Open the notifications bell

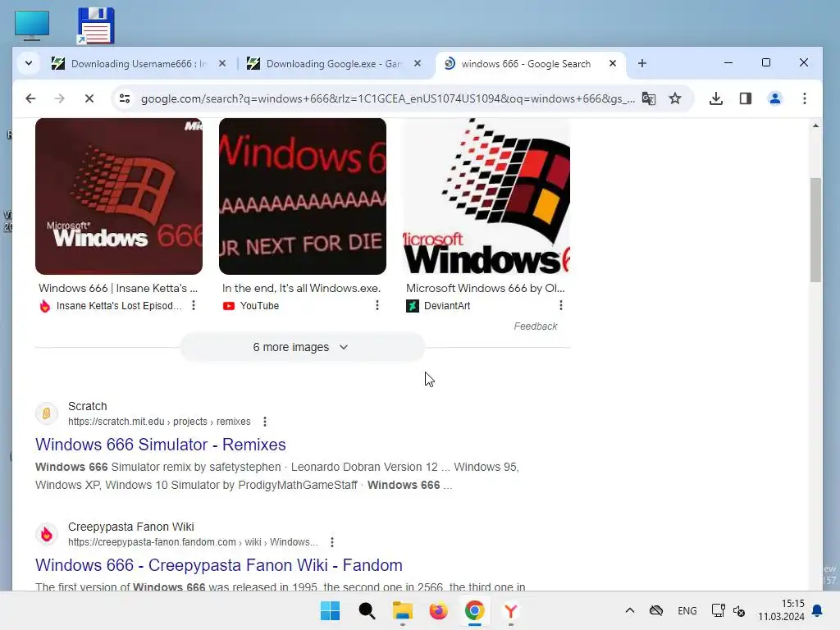point(818,610)
